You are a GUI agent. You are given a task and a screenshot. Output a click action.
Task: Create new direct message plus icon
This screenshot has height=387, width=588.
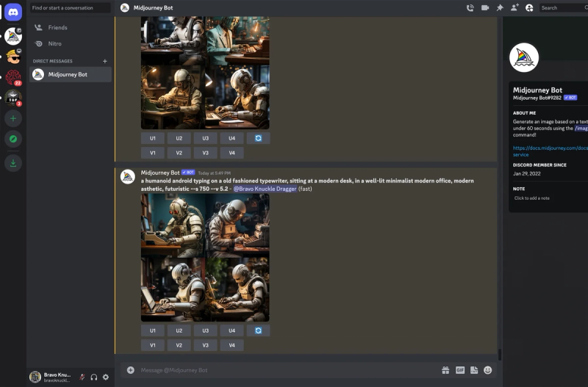click(105, 61)
